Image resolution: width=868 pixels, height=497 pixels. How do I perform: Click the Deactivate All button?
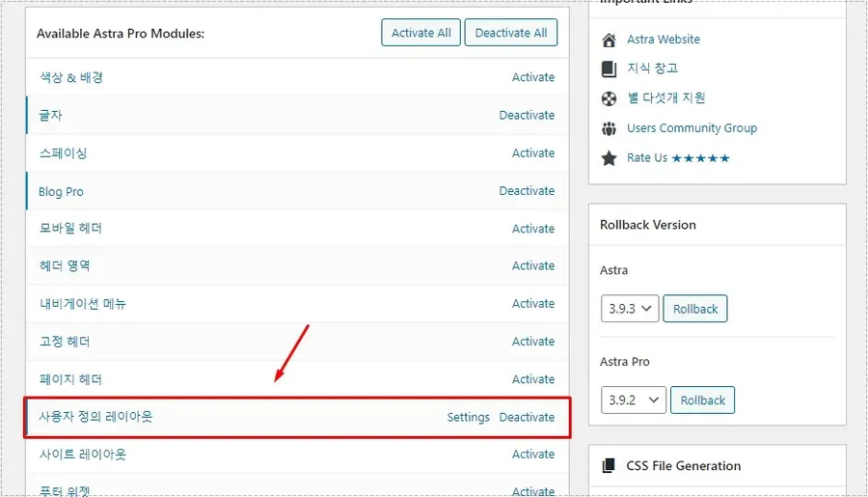click(511, 33)
